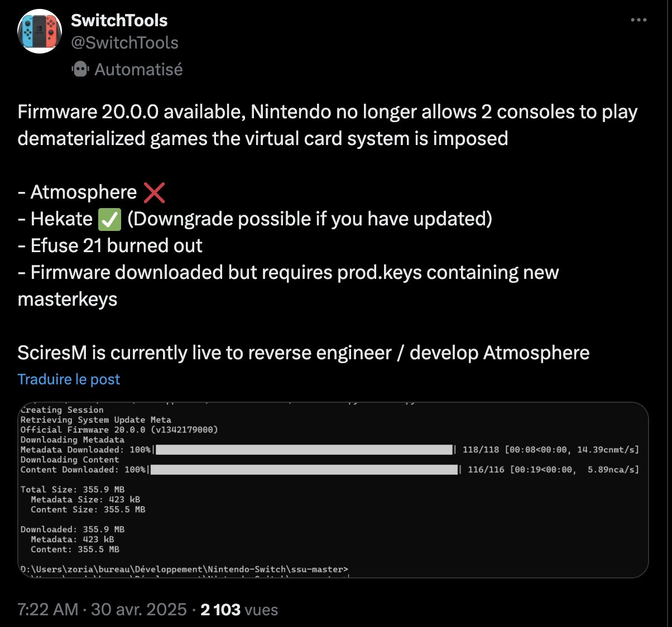Open the SwitchTools display name link
Image resolution: width=672 pixels, height=627 pixels.
[119, 20]
